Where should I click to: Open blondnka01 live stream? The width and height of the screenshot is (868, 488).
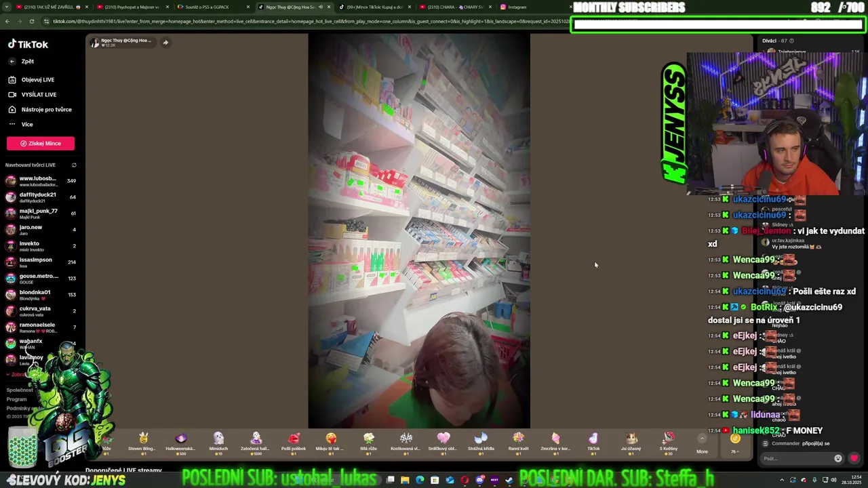pos(41,295)
